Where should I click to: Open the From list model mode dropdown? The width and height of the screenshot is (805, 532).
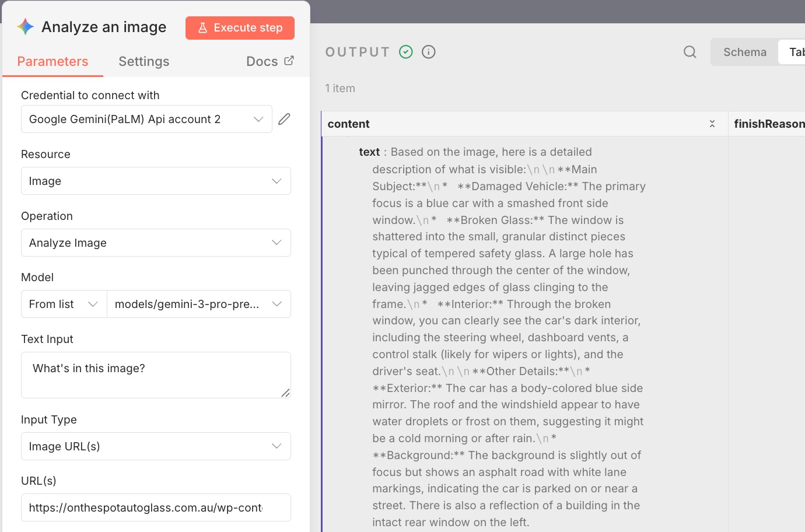[x=64, y=304]
